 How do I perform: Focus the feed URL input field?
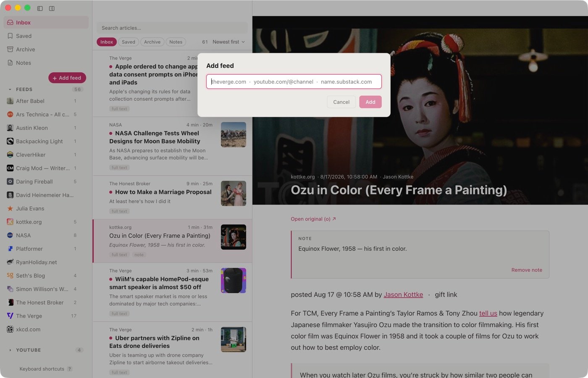click(294, 82)
